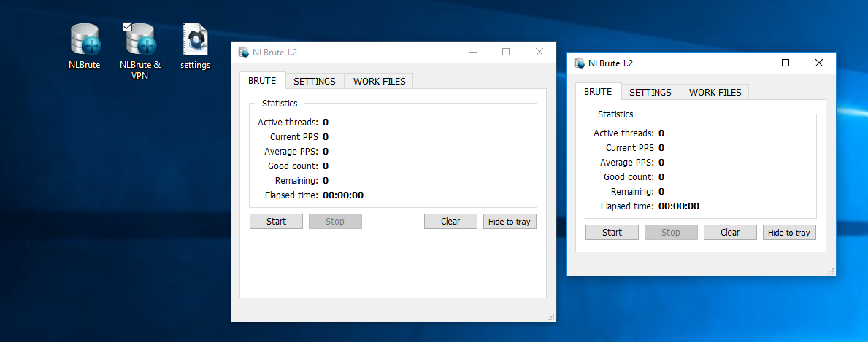This screenshot has height=342, width=868.
Task: Select the settings file on the desktop
Action: pyautogui.click(x=195, y=40)
